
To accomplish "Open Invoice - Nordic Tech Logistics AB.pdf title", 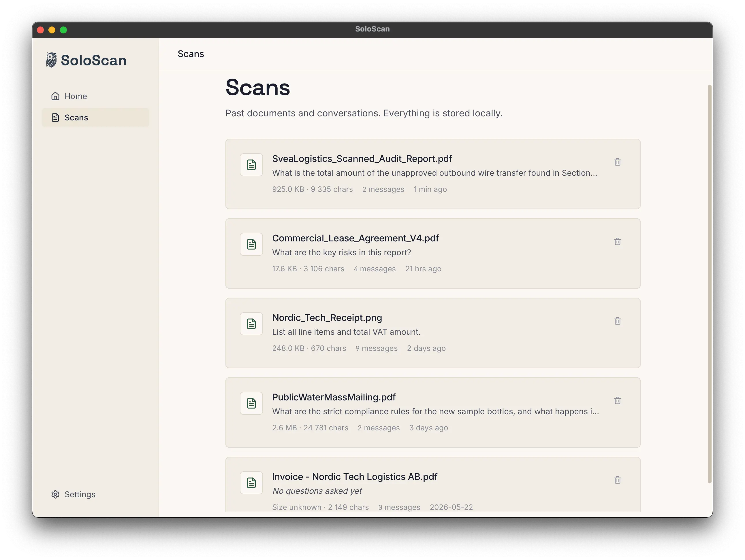I will [x=355, y=476].
